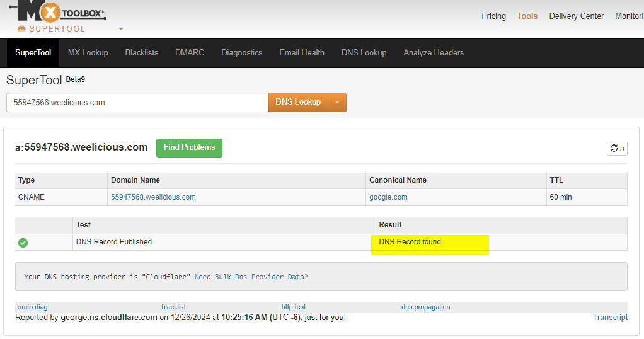Switch to the SuperTool tab
This screenshot has height=339, width=644.
tap(33, 53)
